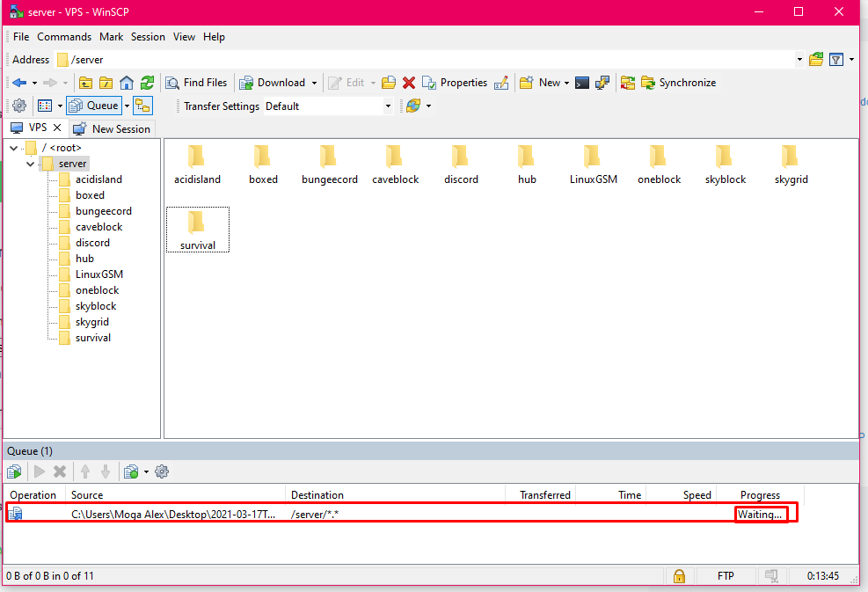868x592 pixels.
Task: Expand the New dropdown arrow
Action: (566, 83)
